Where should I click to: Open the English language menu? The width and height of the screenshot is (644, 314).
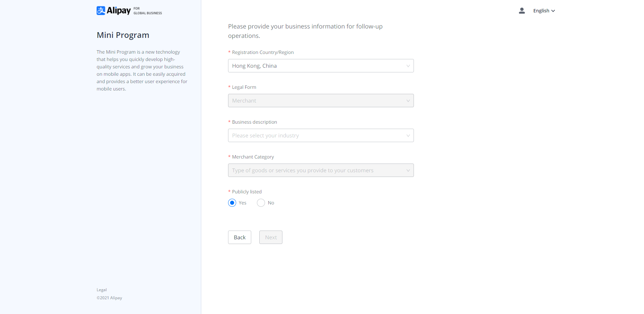(541, 11)
